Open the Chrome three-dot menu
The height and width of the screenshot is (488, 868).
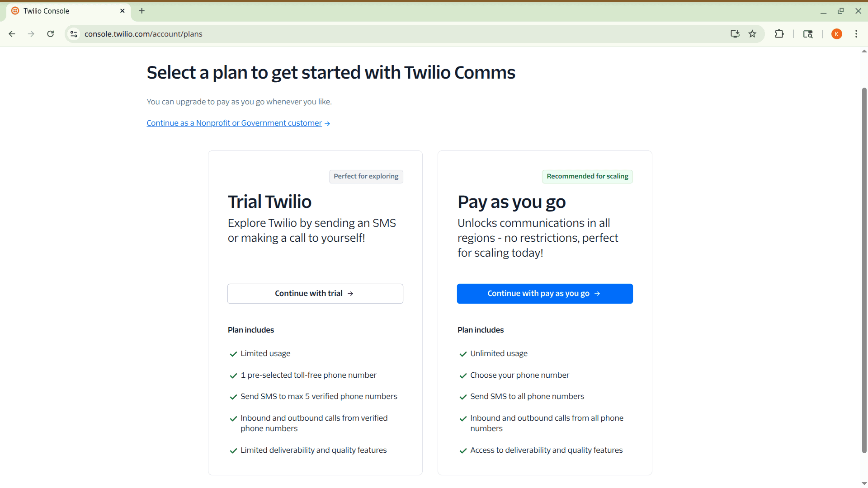click(x=856, y=34)
